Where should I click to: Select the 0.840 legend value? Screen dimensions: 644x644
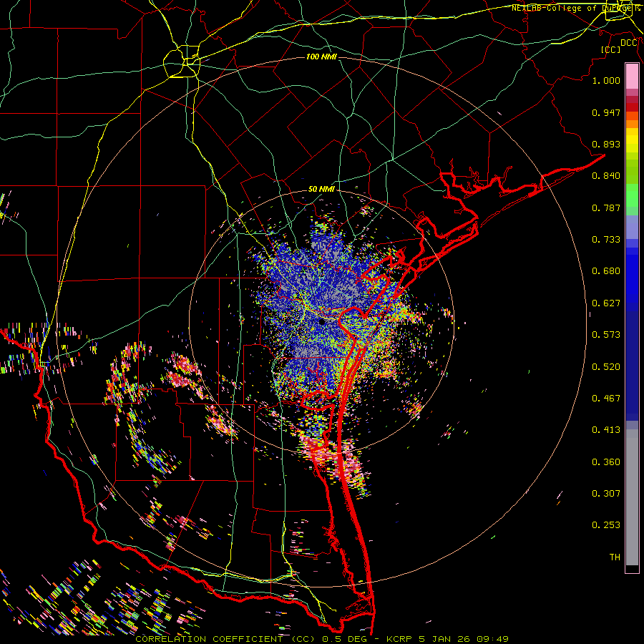click(x=606, y=176)
